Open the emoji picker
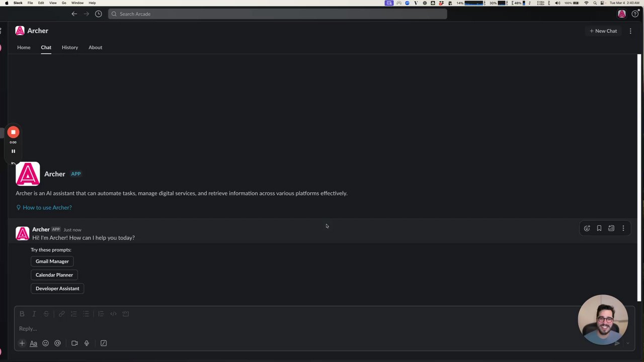 pyautogui.click(x=45, y=343)
